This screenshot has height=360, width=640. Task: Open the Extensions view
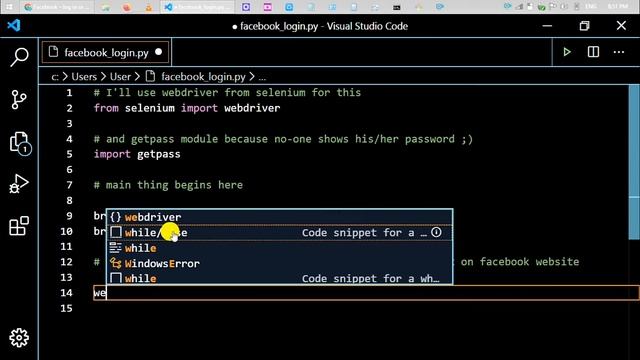click(x=19, y=226)
